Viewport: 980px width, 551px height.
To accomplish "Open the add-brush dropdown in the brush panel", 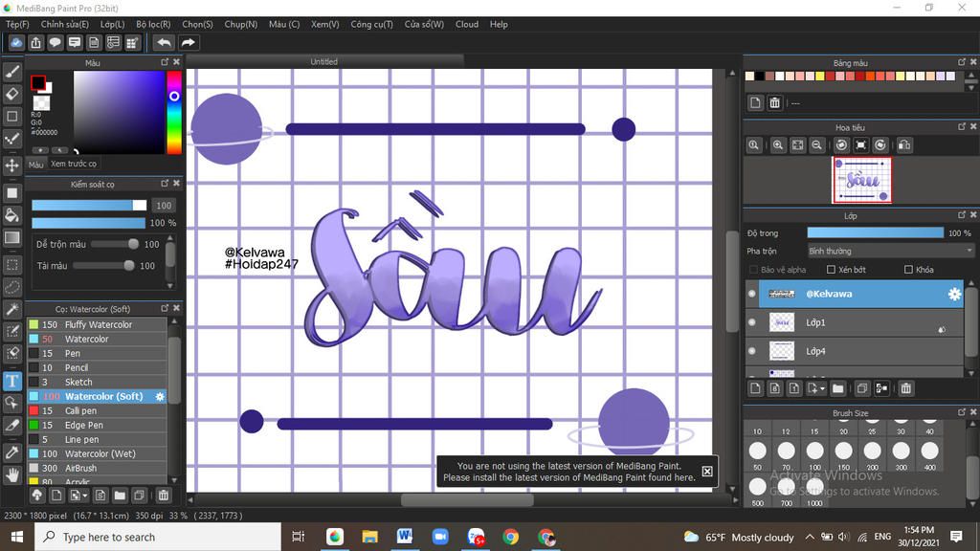I will [85, 496].
